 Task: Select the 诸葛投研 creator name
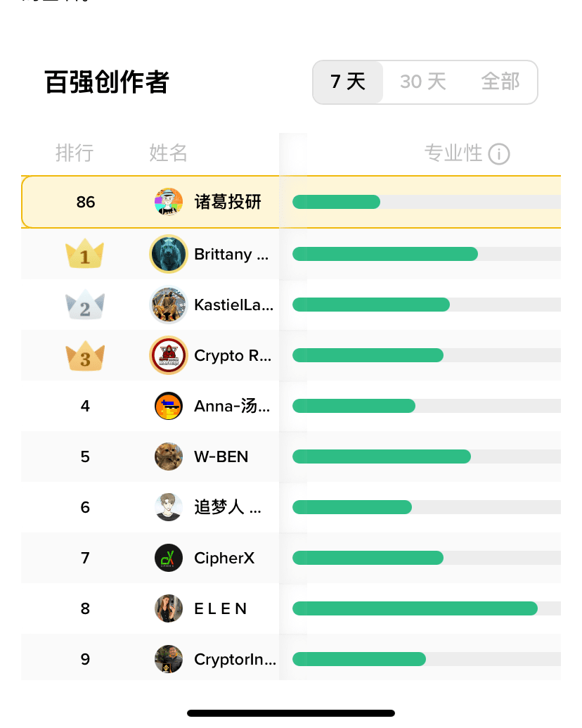228,202
